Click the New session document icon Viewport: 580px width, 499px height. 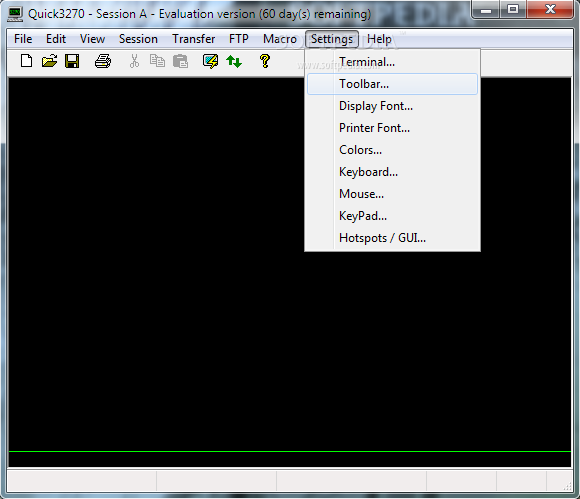[26, 61]
